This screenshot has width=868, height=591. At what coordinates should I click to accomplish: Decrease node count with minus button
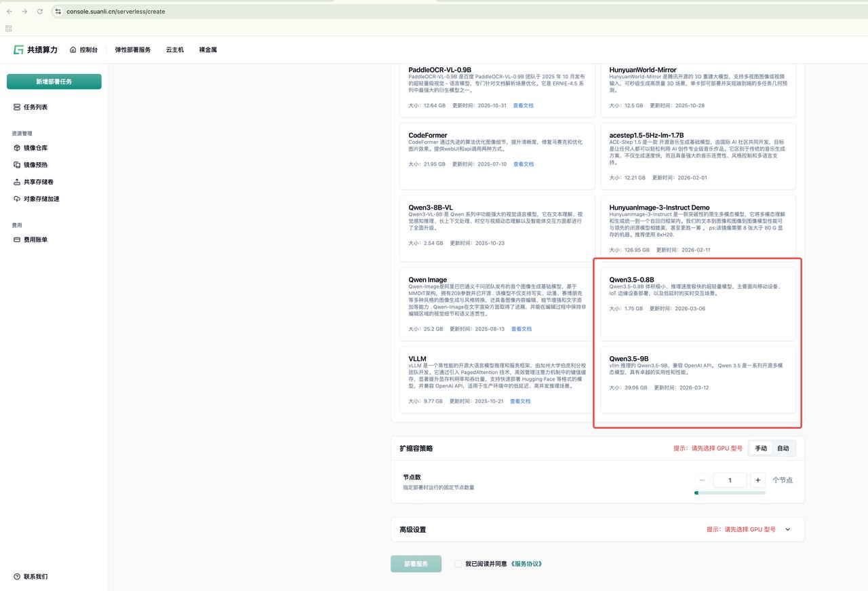[x=702, y=480]
